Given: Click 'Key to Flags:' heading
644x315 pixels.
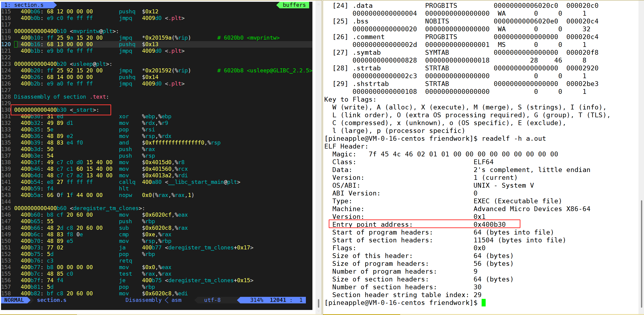Looking at the screenshot, I should coord(350,99).
